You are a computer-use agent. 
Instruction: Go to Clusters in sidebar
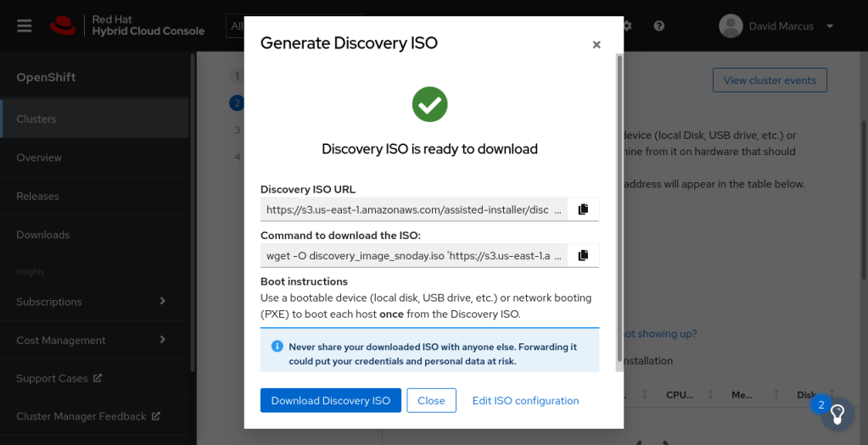point(36,119)
